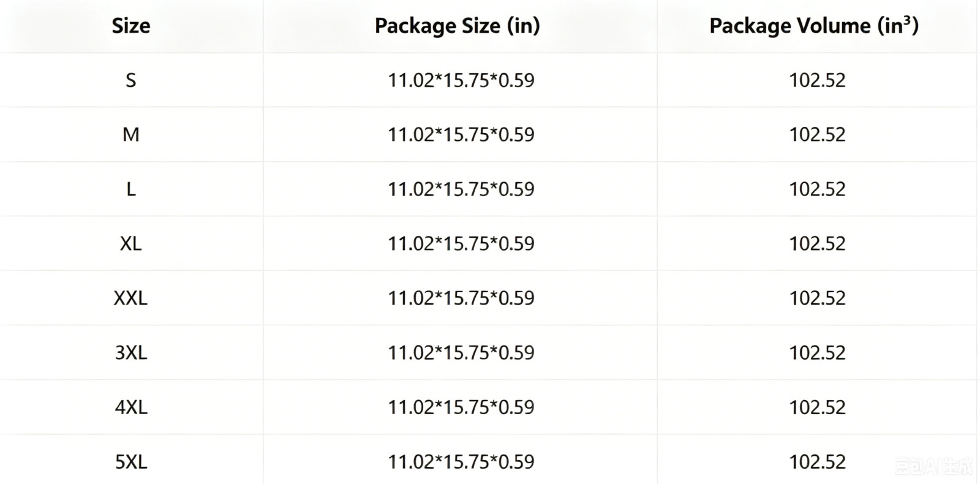Select the XL size cell
The width and height of the screenshot is (980, 484).
point(130,244)
